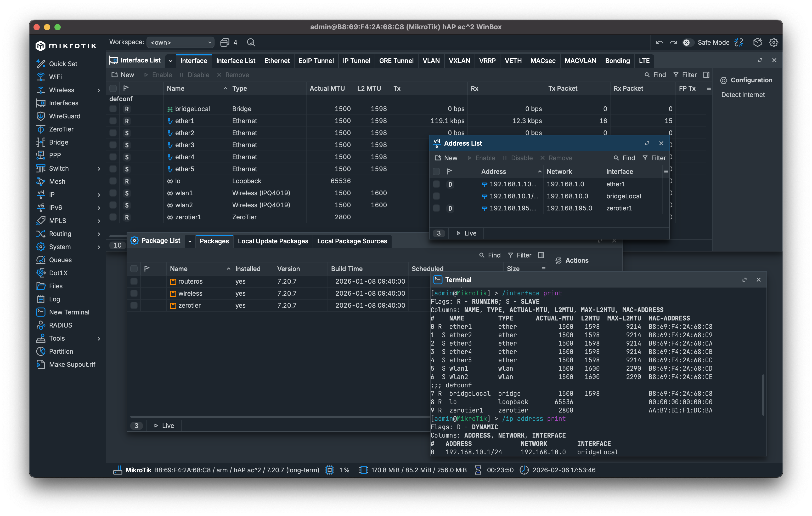
Task: Open the settings gear at top right
Action: point(774,42)
